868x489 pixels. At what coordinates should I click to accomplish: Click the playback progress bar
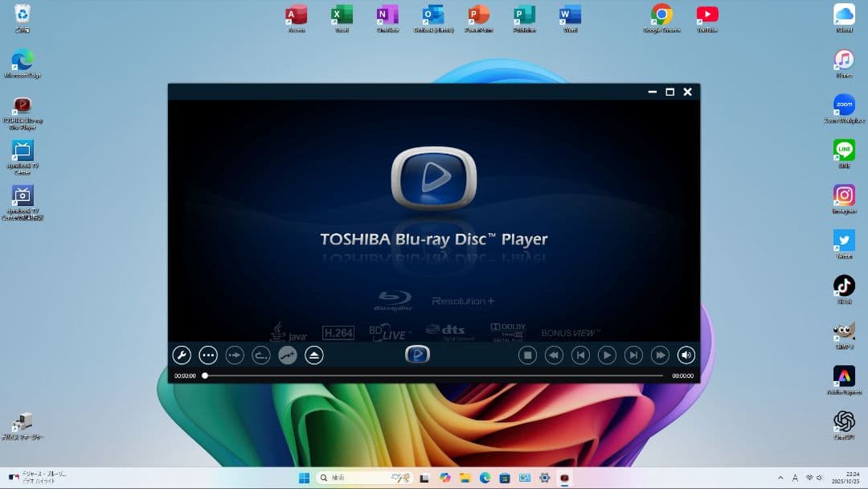[434, 375]
